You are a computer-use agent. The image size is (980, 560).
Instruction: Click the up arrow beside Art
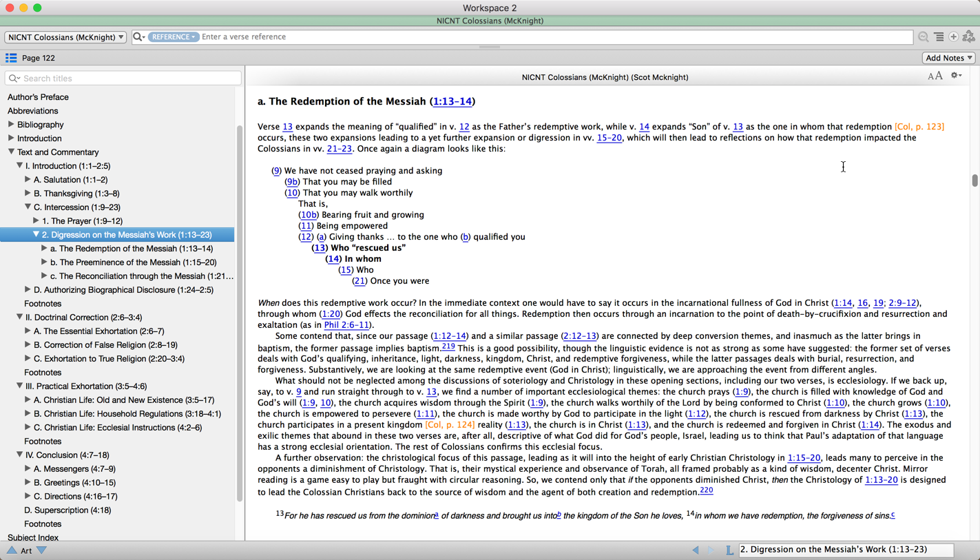pyautogui.click(x=12, y=550)
